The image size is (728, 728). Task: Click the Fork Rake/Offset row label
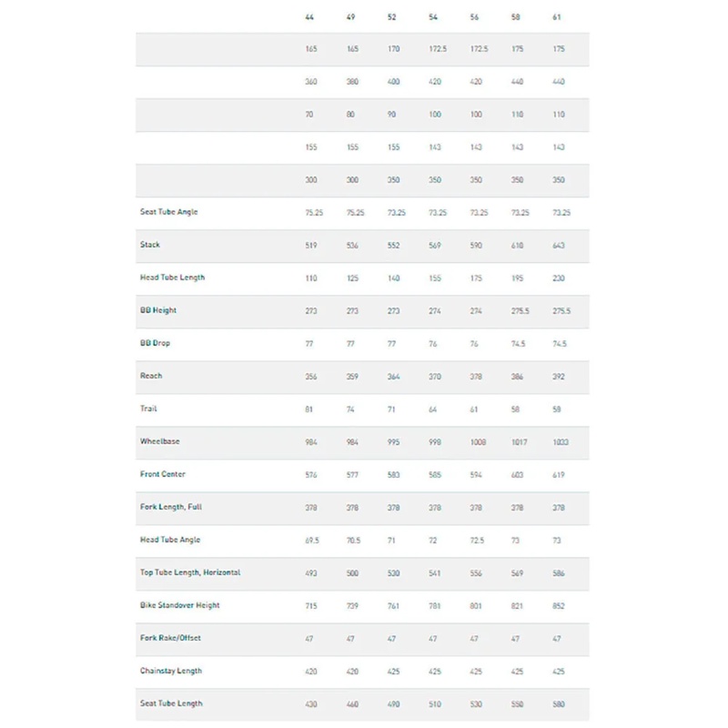click(170, 638)
